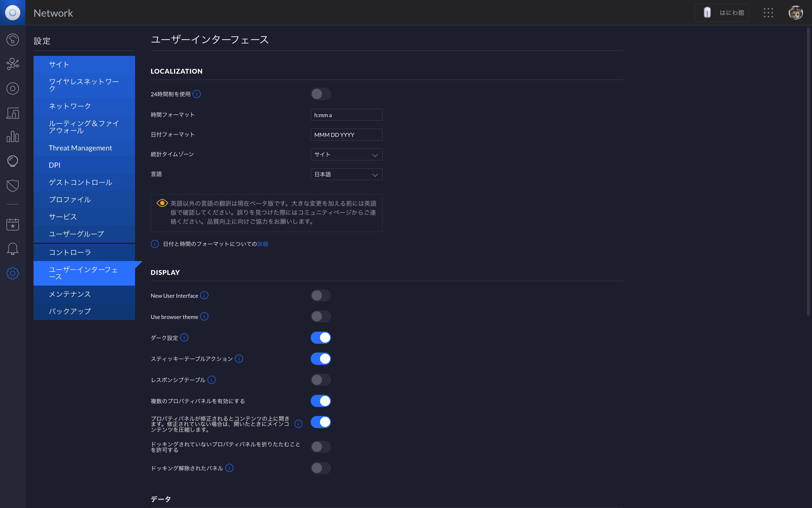Click info icon beside スティッキーテーブルアクション

pyautogui.click(x=239, y=358)
